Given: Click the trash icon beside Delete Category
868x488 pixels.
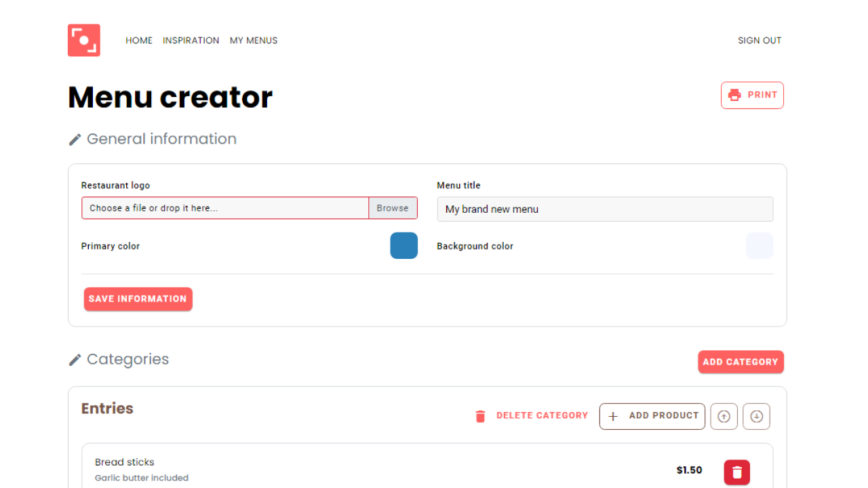Looking at the screenshot, I should click(x=481, y=416).
